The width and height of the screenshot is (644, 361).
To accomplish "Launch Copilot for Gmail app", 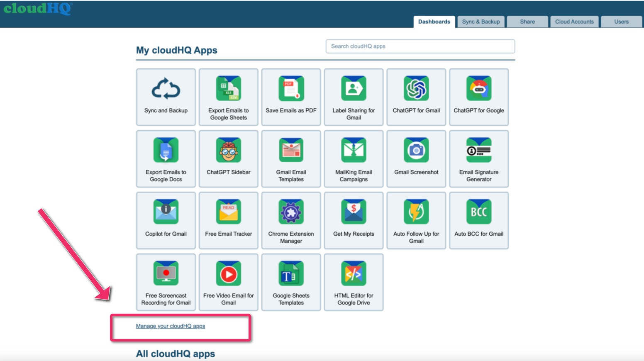I will tap(166, 220).
